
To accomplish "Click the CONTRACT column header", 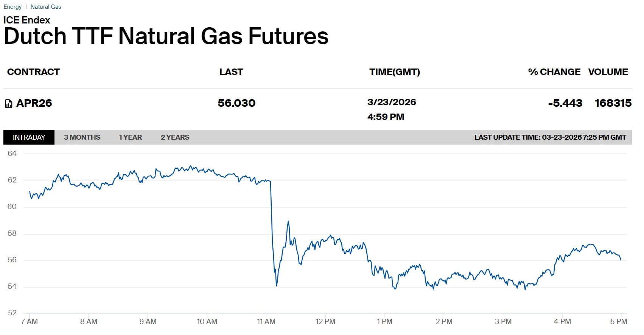I will pos(33,72).
